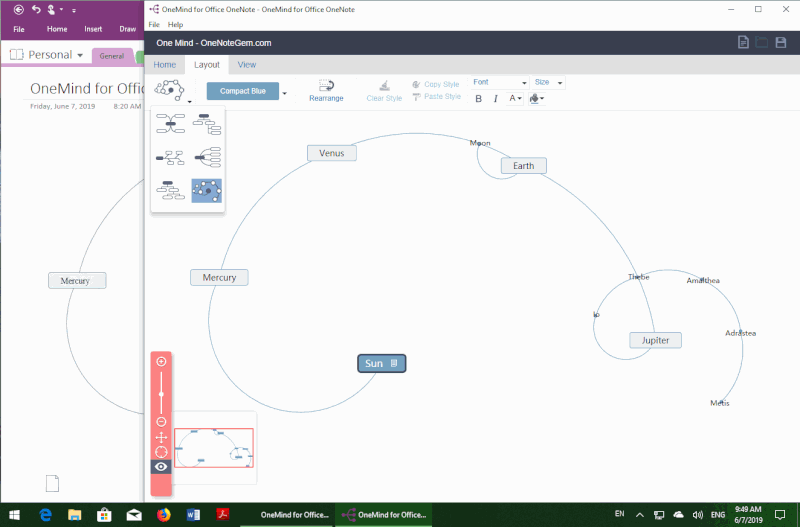Select the Venus node
800x527 pixels.
(332, 153)
